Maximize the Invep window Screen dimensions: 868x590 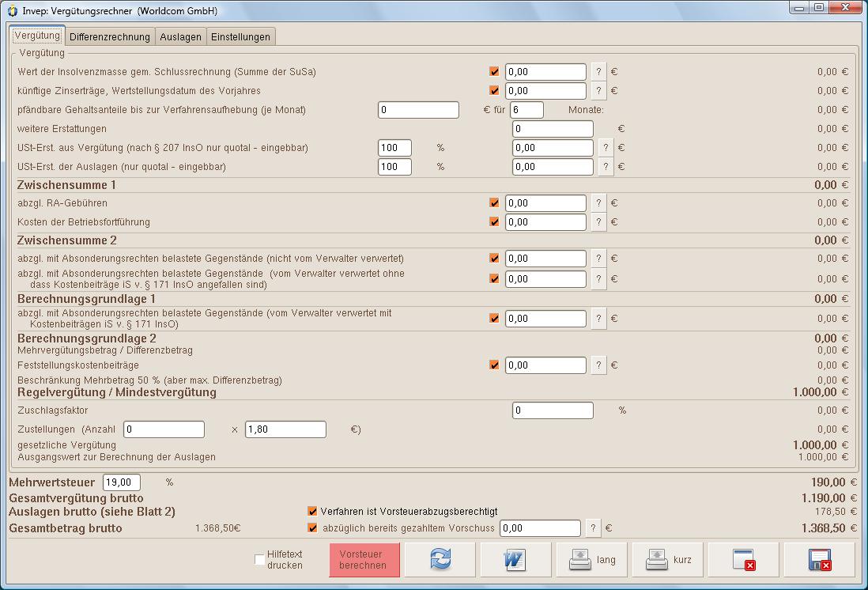819,8
